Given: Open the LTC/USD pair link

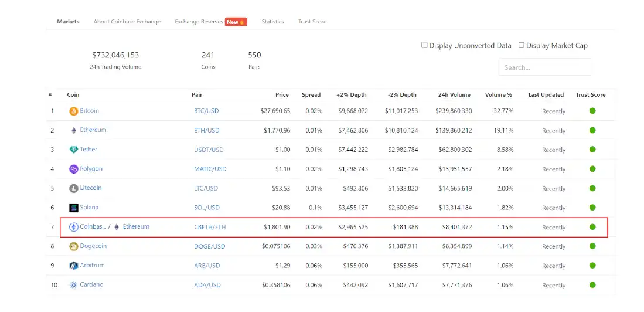Looking at the screenshot, I should 206,188.
